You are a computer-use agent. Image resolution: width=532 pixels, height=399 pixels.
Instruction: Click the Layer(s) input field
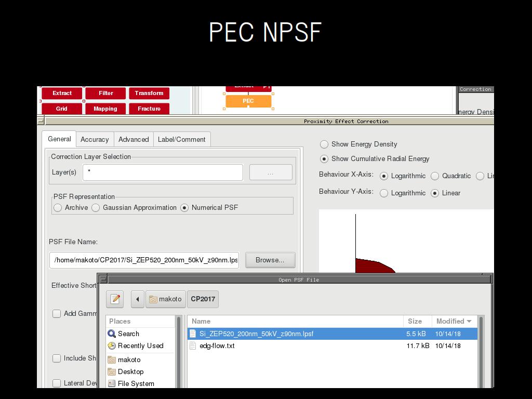[x=163, y=172]
